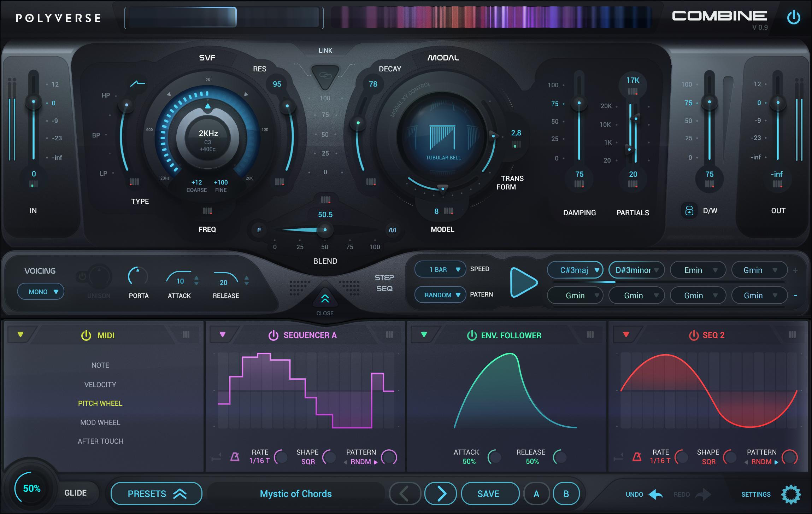The width and height of the screenshot is (812, 514).
Task: Click the LINK chain icon
Action: [x=325, y=75]
